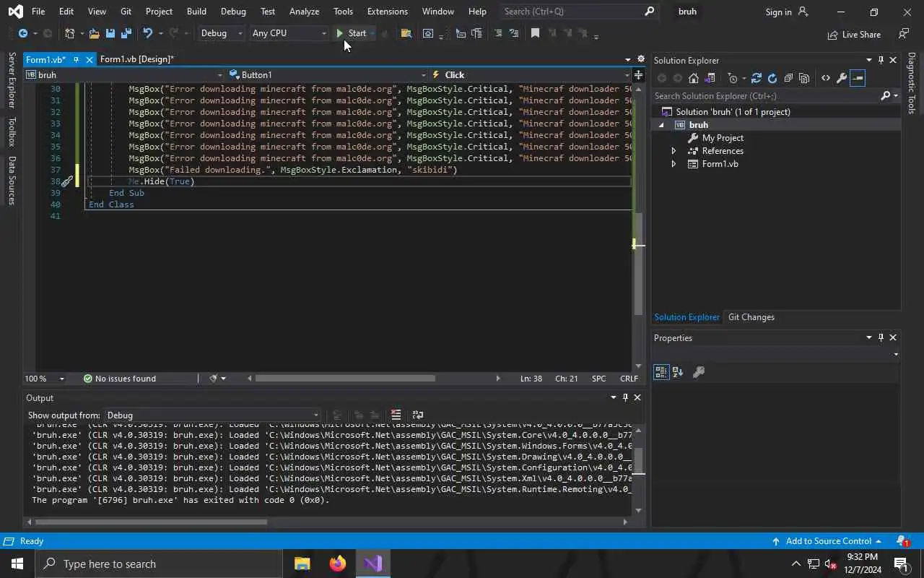
Task: Open the Server Explorer side tab
Action: [x=11, y=80]
